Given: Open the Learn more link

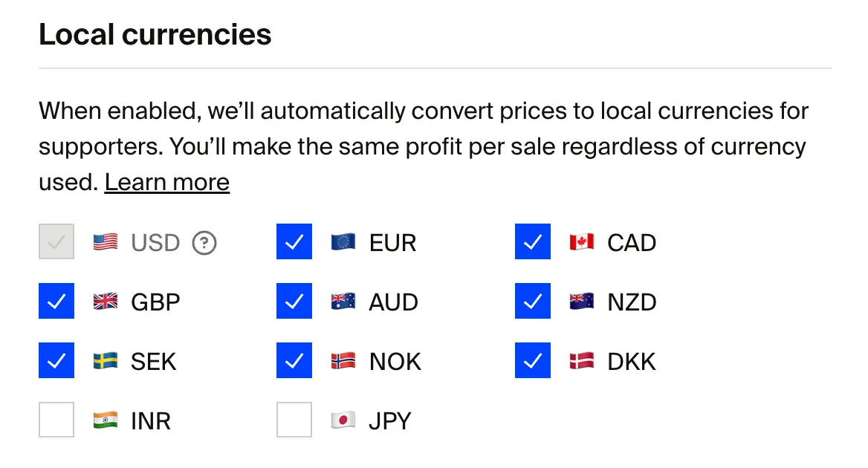Looking at the screenshot, I should pyautogui.click(x=166, y=182).
